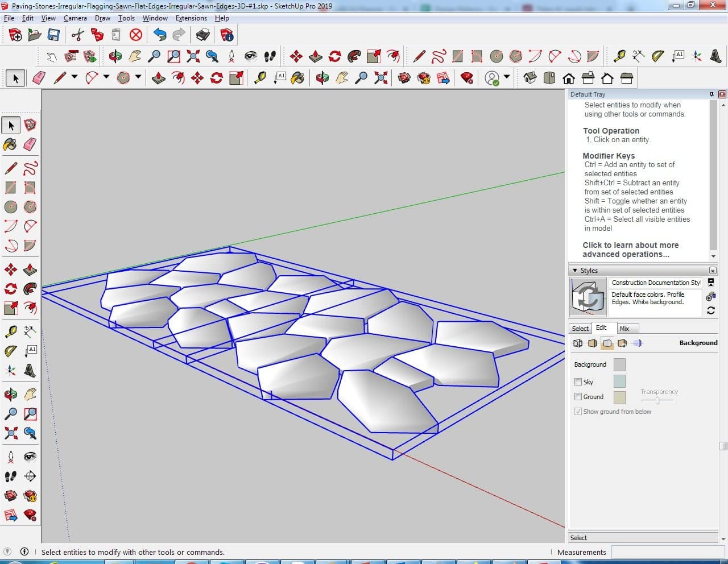Screen dimensions: 728x564
Task: Click the Print icon in the top toolbar
Action: point(202,35)
